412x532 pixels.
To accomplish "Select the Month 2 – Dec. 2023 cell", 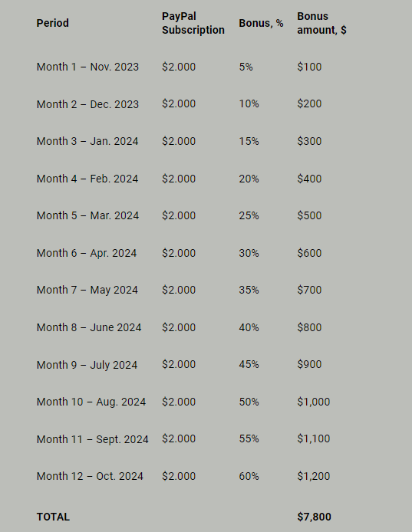I will point(87,104).
